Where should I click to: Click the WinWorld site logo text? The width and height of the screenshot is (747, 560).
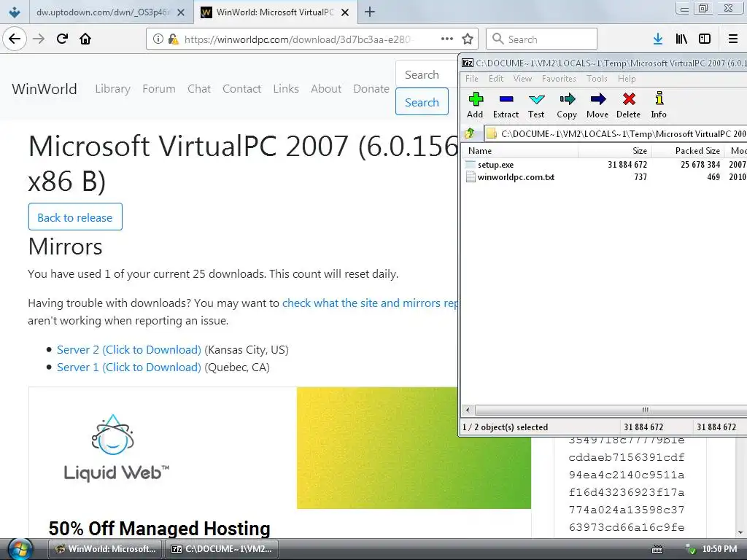(x=44, y=88)
